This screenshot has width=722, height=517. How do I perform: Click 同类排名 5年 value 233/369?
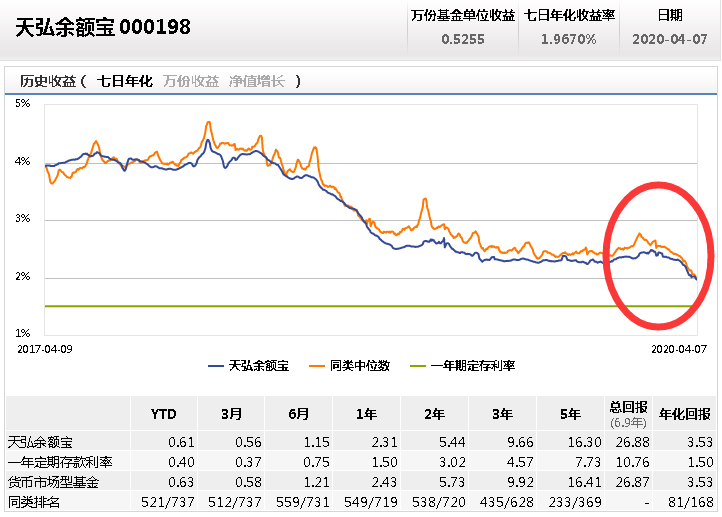tap(575, 502)
